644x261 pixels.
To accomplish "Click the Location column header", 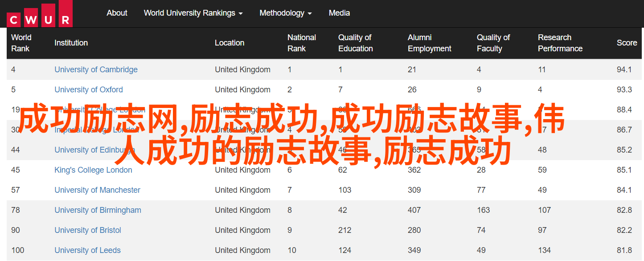I will point(230,43).
